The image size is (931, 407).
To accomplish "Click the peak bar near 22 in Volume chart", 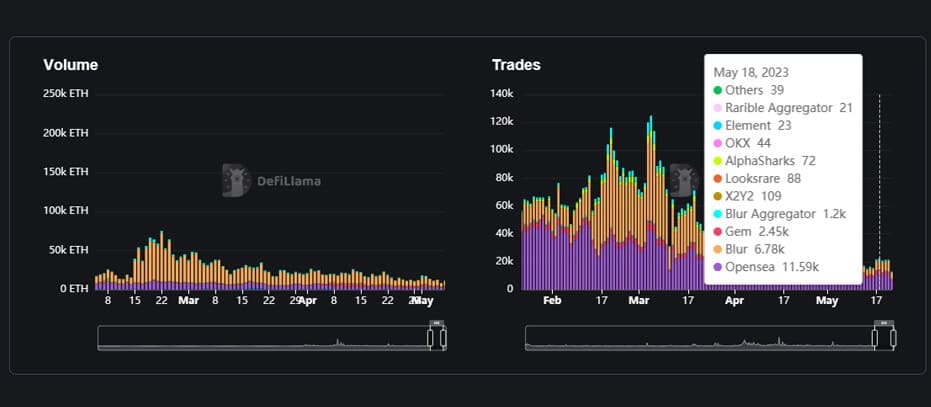I will (x=161, y=260).
